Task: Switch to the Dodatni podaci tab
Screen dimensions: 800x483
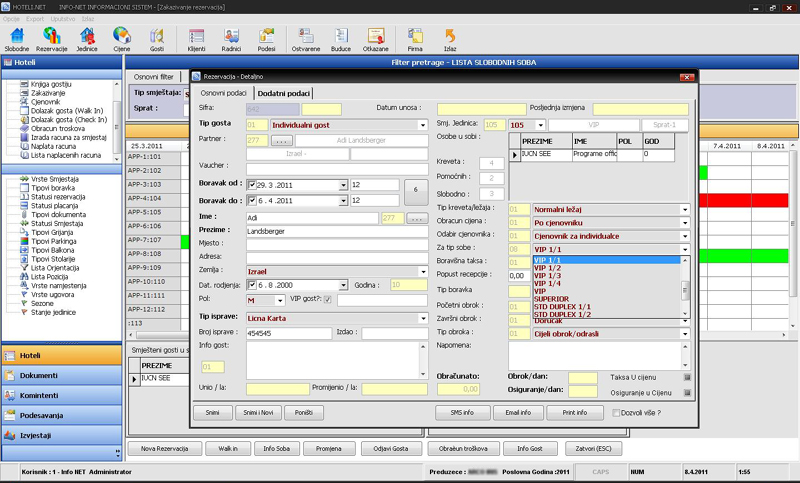Action: coord(284,93)
